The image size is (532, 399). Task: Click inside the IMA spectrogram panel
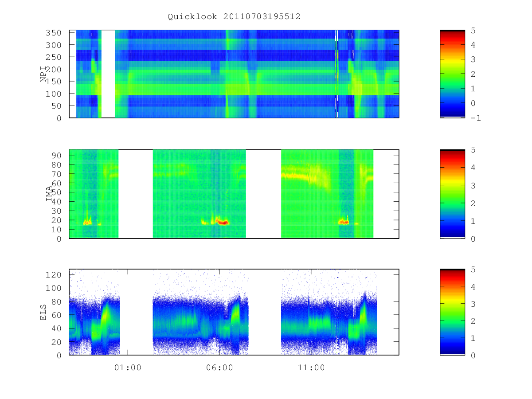tap(234, 194)
